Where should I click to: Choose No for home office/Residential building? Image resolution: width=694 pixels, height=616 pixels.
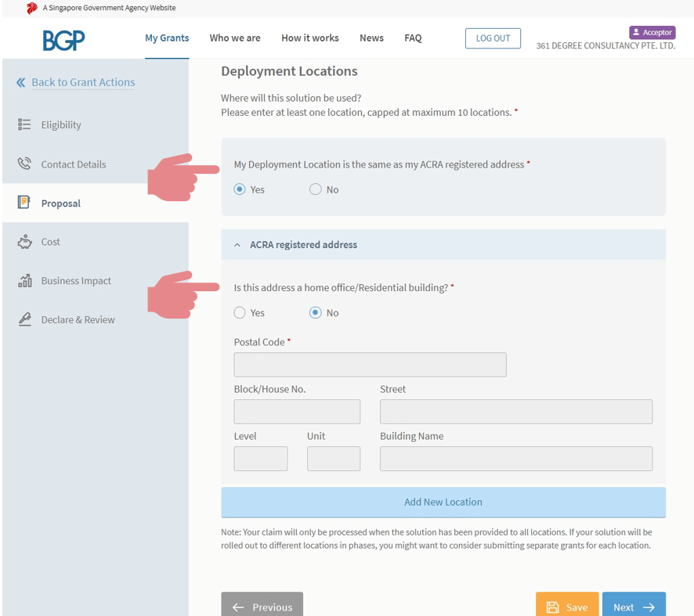[x=315, y=313]
